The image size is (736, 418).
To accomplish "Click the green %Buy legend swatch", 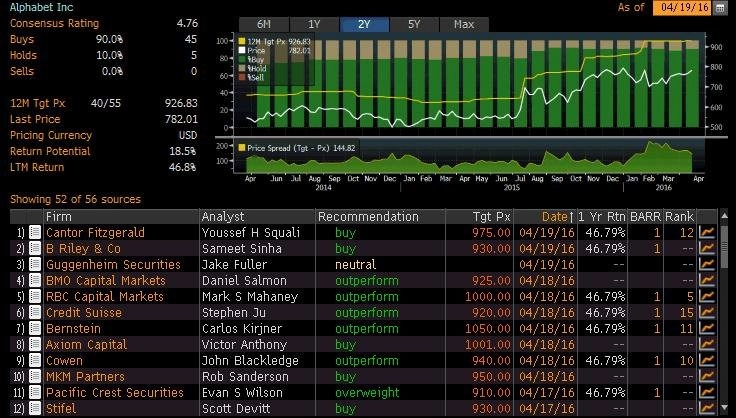I will pyautogui.click(x=242, y=59).
